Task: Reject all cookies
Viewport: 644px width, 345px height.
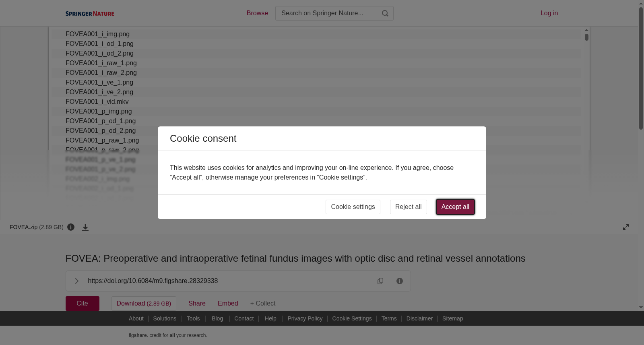Action: point(408,207)
